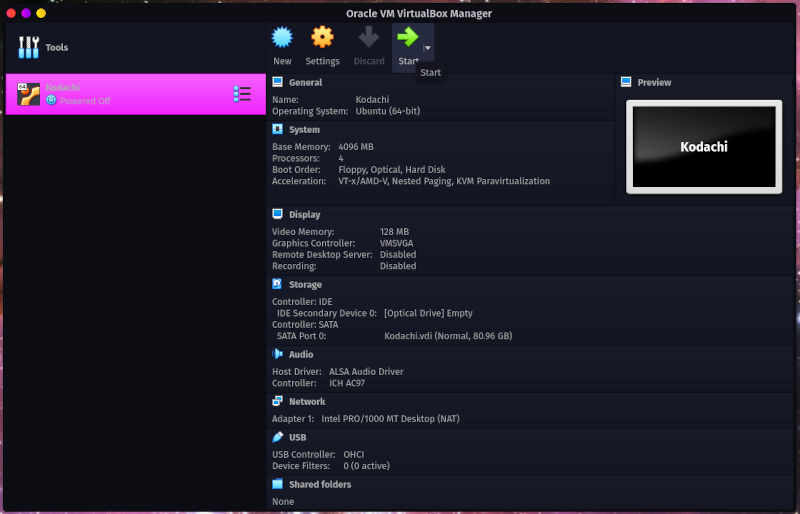Click the Discard arrow toolbar icon
Image resolution: width=800 pixels, height=514 pixels.
368,37
